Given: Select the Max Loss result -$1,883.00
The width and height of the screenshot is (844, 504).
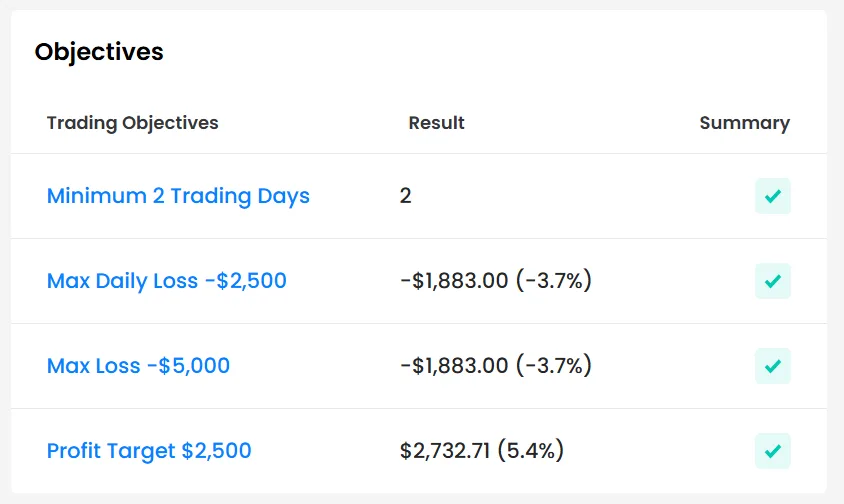Looking at the screenshot, I should point(454,366).
